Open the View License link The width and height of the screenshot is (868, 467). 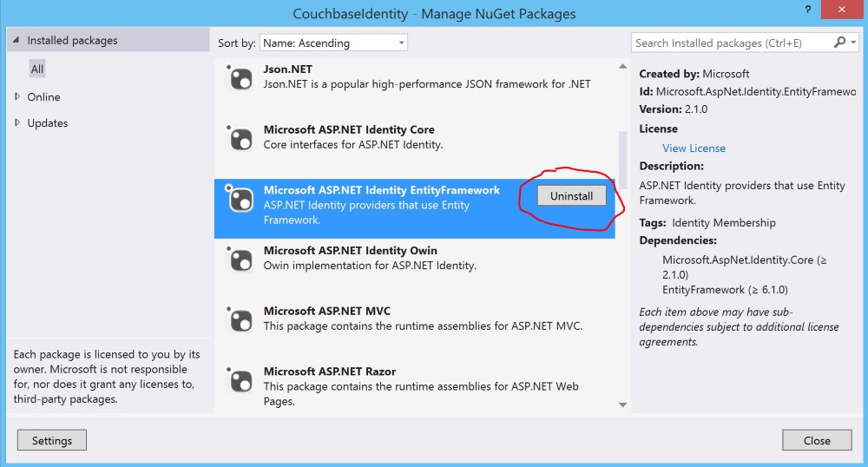[x=694, y=148]
